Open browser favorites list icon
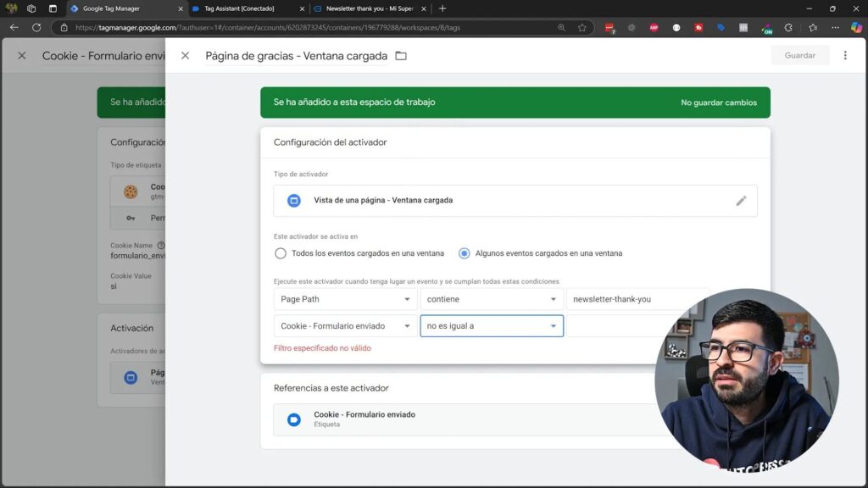Image resolution: width=868 pixels, height=488 pixels. (813, 27)
